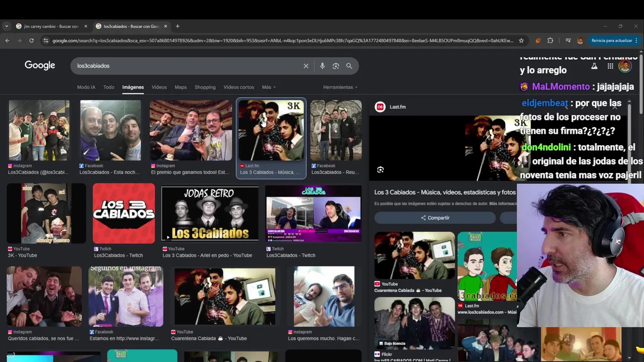
Task: Switch to the 'jim carrey cambio' tab
Action: [x=51, y=26]
